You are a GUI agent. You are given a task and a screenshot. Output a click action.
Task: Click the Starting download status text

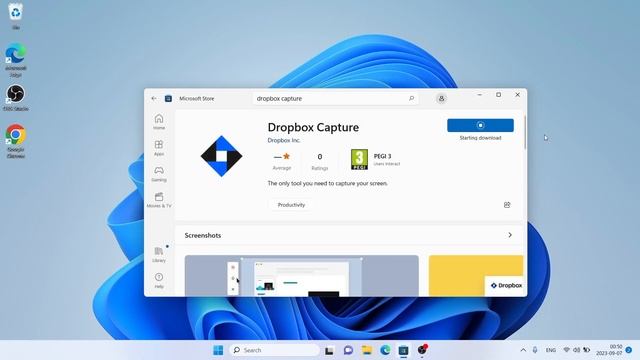[480, 138]
